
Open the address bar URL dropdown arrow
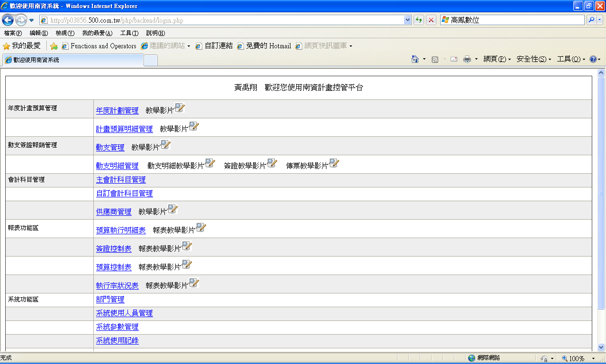click(407, 20)
